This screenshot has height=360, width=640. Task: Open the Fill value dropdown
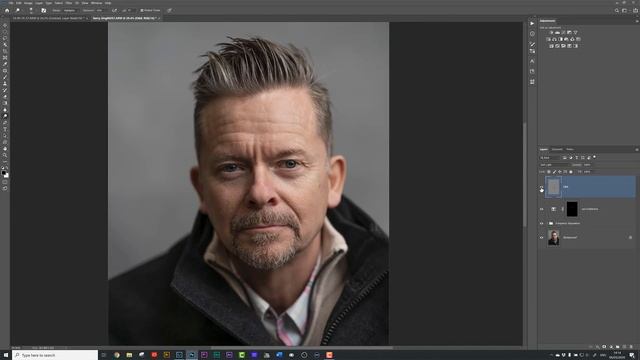(587, 172)
